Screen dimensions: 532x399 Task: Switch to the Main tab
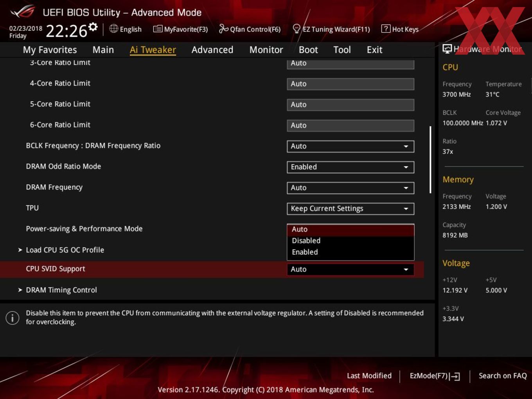click(103, 50)
